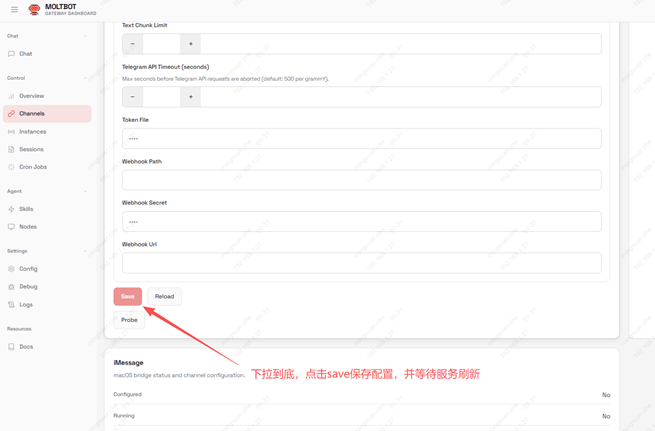The image size is (655, 431).
Task: Click the Moltbot lobster logo
Action: [x=34, y=10]
